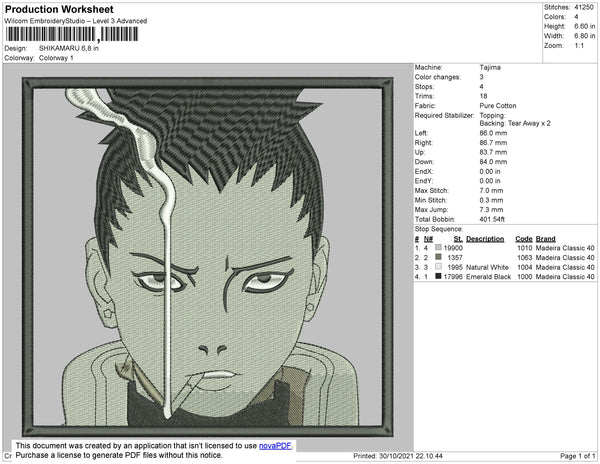The image size is (600, 464).
Task: Select the color swatch for stop 1, code 1010
Action: click(x=438, y=247)
